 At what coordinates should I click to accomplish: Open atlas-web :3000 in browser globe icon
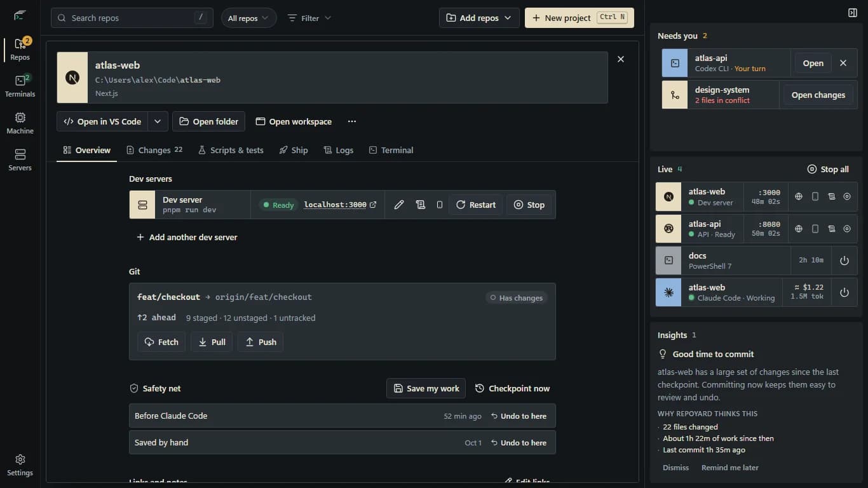(799, 197)
